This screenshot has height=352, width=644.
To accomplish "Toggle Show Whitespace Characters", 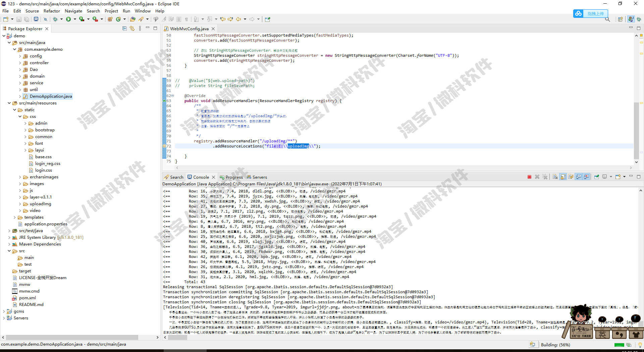I will (186, 19).
